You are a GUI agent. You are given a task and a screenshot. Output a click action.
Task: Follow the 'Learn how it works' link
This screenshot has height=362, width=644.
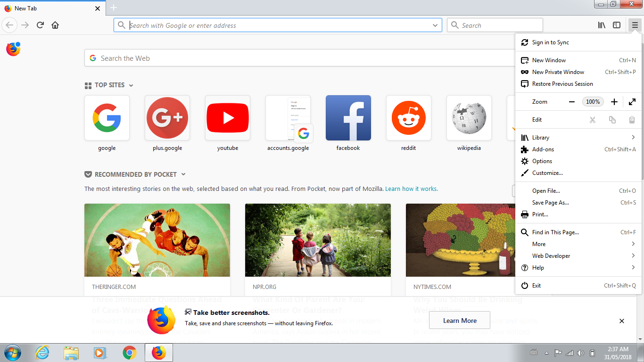point(412,189)
